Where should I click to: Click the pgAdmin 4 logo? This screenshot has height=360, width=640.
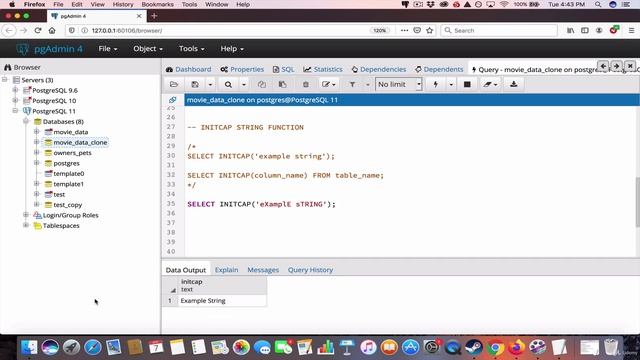(49, 49)
